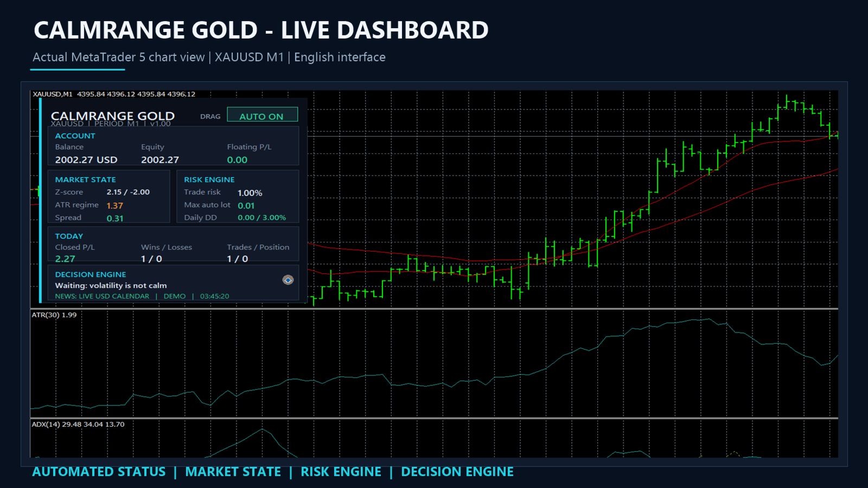This screenshot has width=868, height=488.
Task: Click the Floating P/L value
Action: point(237,160)
